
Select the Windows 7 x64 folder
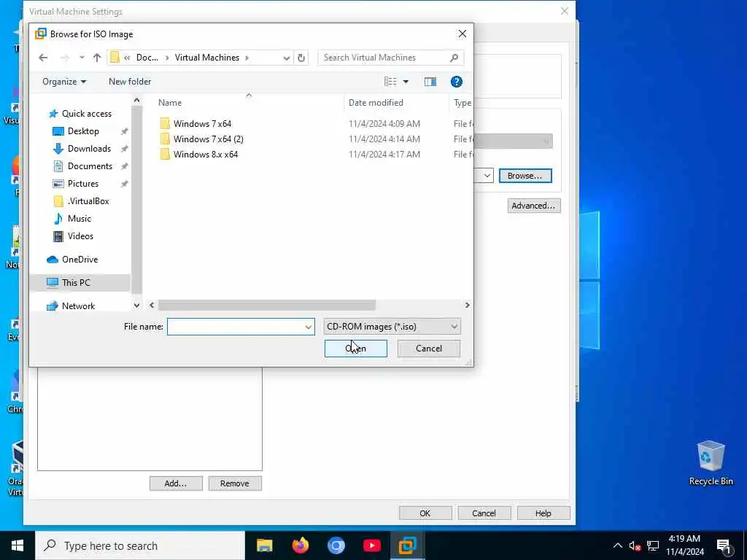202,124
